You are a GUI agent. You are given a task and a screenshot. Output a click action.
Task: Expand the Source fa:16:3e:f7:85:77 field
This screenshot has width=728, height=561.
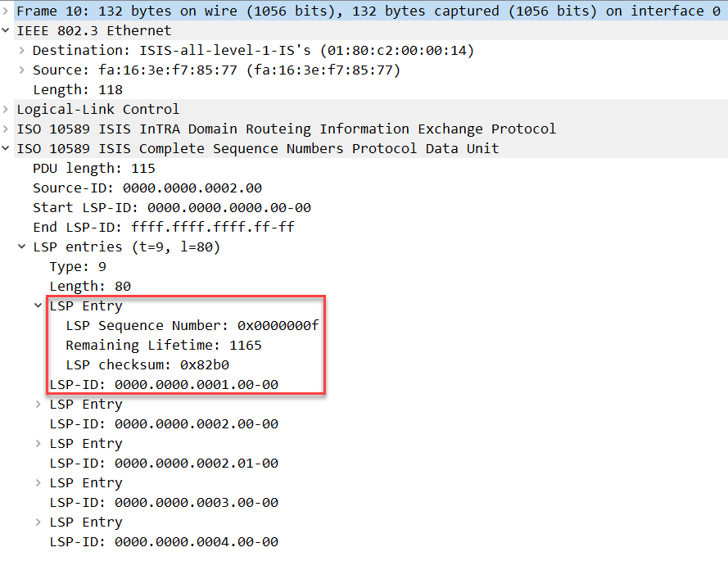23,70
